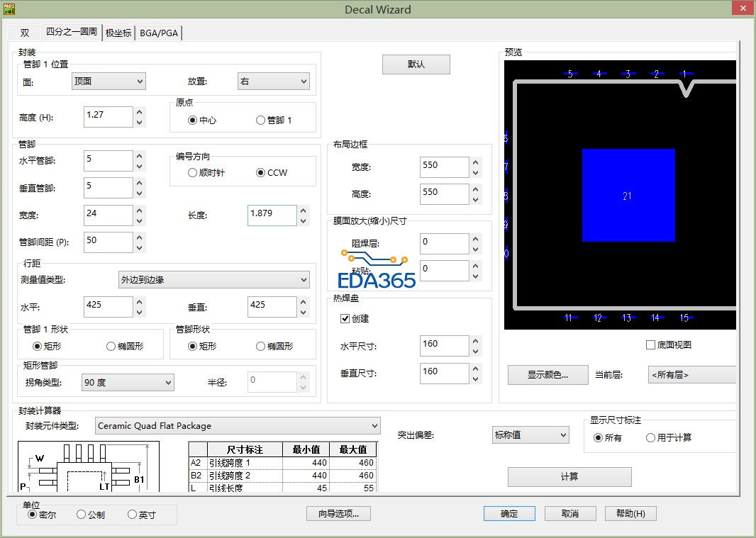Open the 拐角类型 dropdown
Viewport: 756px width, 538px height.
[x=128, y=383]
